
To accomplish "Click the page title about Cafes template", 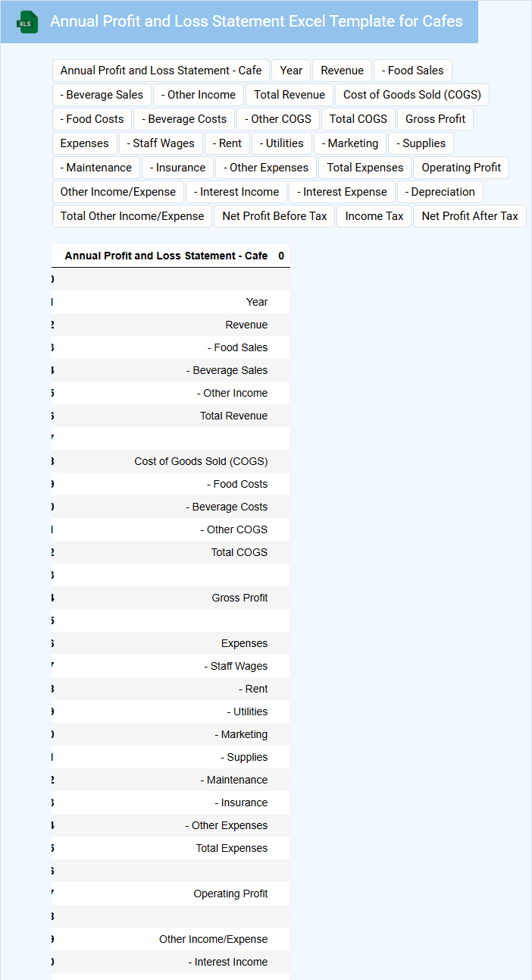I will click(256, 21).
